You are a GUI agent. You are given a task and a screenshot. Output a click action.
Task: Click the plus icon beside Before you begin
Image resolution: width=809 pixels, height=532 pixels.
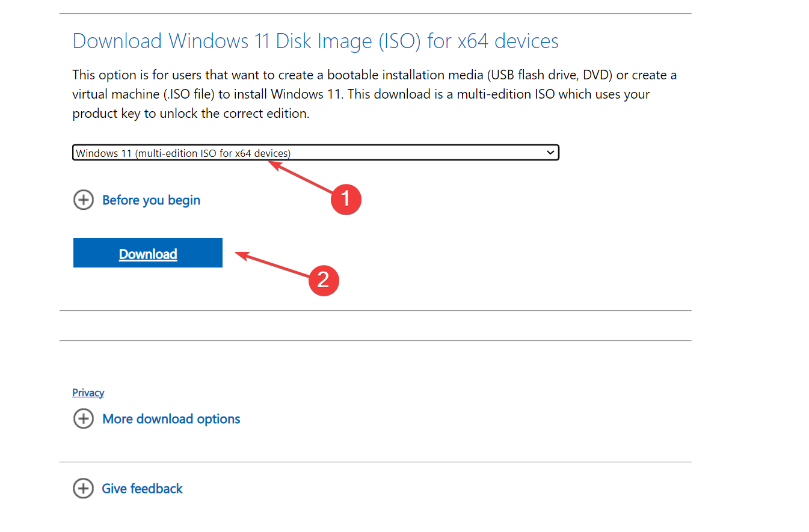[84, 200]
